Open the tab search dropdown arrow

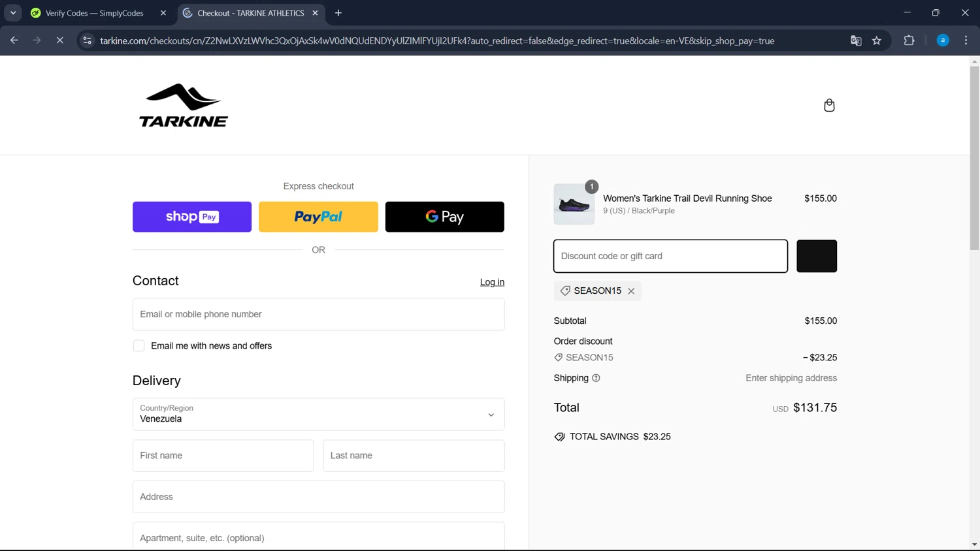(x=13, y=13)
